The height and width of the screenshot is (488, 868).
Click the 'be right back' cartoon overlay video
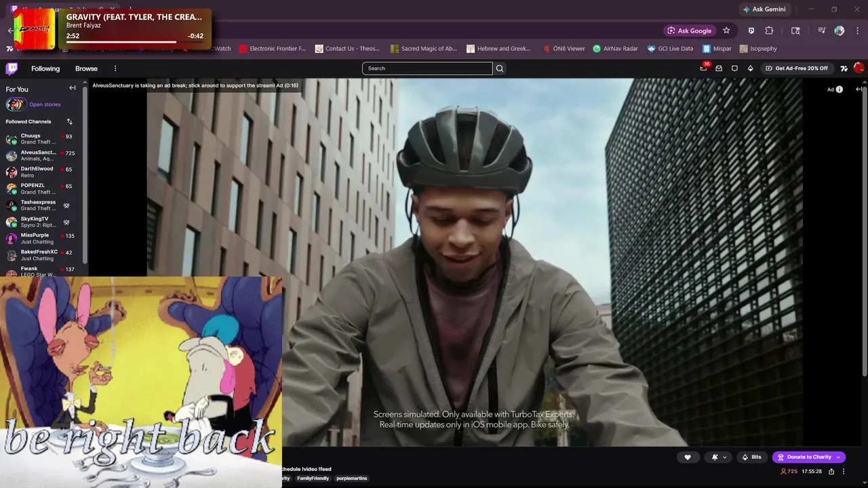(x=141, y=382)
